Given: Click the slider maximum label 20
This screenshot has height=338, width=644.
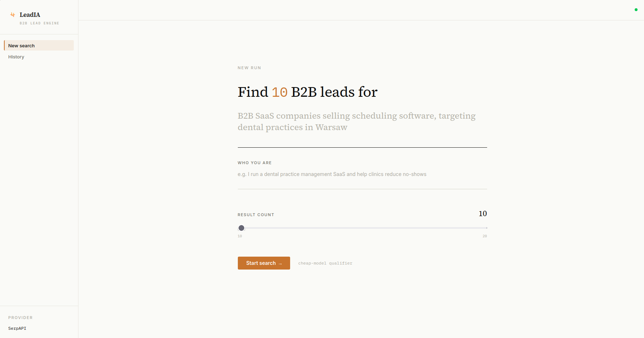Looking at the screenshot, I should pos(485,236).
